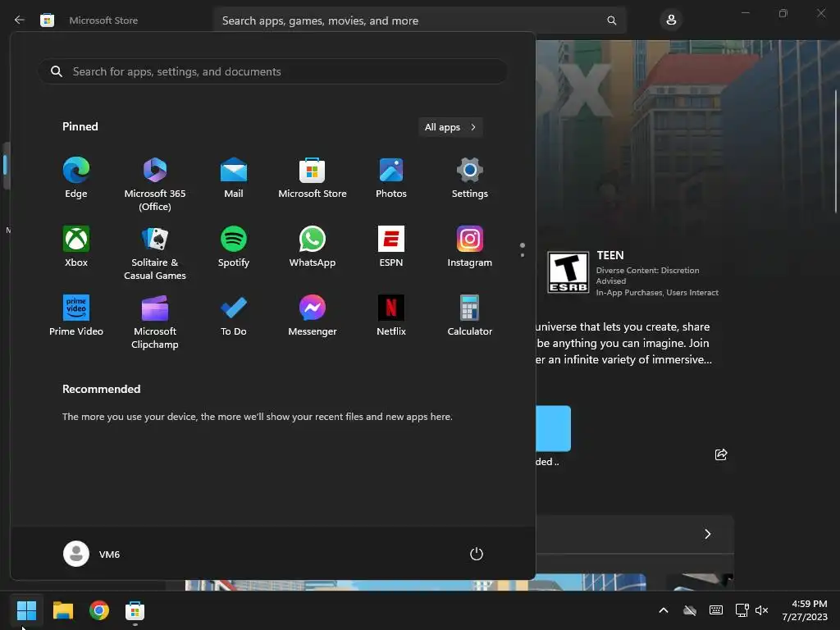Click the network display tray icon
This screenshot has width=840, height=630.
point(742,610)
